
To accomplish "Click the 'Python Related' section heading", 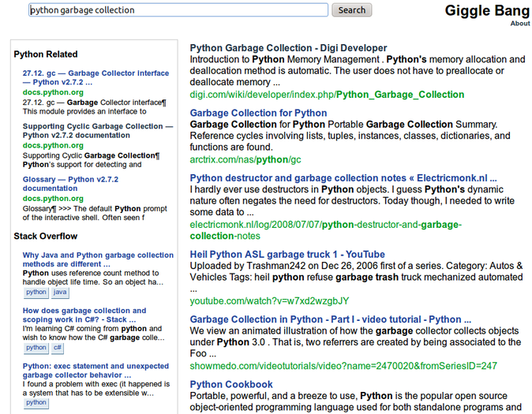I will tap(46, 54).
